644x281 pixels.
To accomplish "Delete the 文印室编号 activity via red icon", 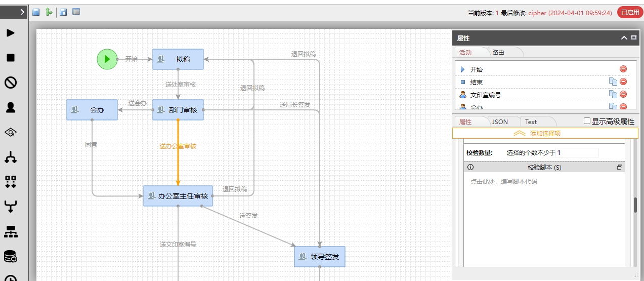I will point(623,94).
